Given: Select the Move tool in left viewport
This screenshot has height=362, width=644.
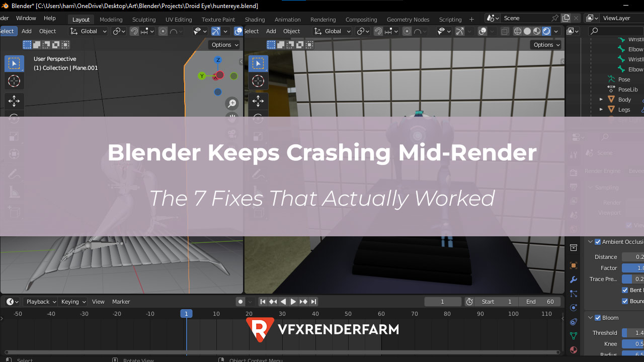Looking at the screenshot, I should (x=14, y=102).
